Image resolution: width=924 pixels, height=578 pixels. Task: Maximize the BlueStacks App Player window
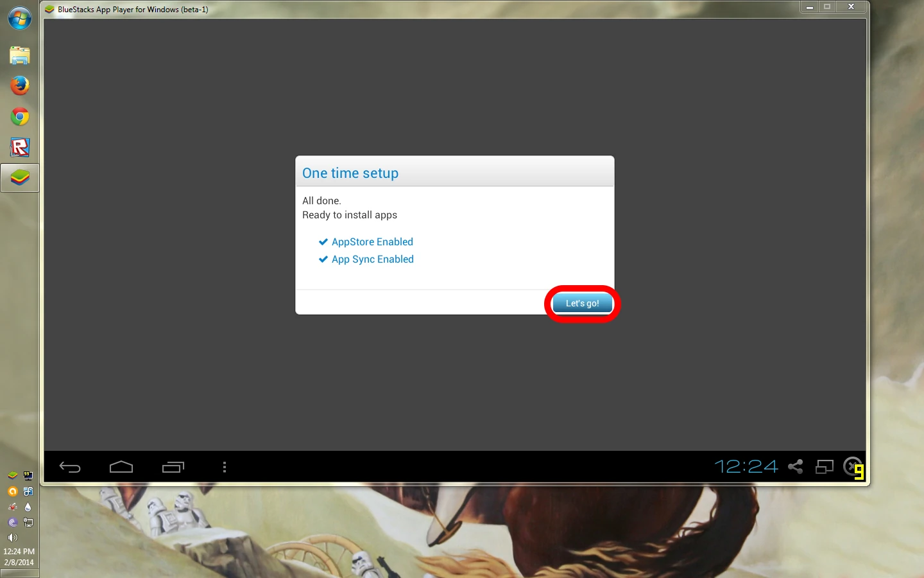point(827,7)
